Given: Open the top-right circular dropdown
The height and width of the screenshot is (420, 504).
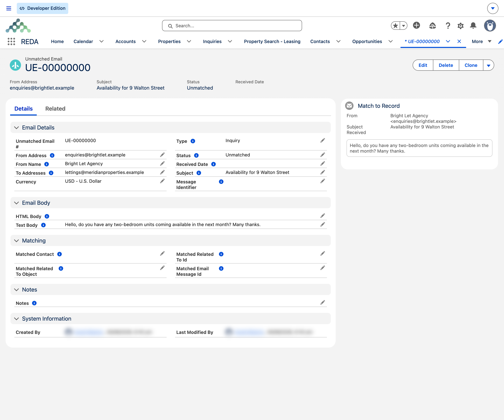Looking at the screenshot, I should [x=493, y=8].
